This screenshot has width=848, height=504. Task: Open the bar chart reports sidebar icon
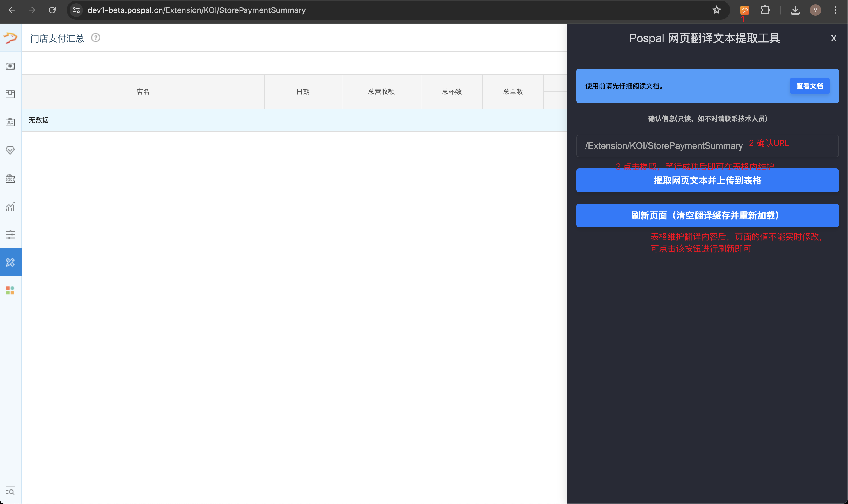(x=10, y=207)
